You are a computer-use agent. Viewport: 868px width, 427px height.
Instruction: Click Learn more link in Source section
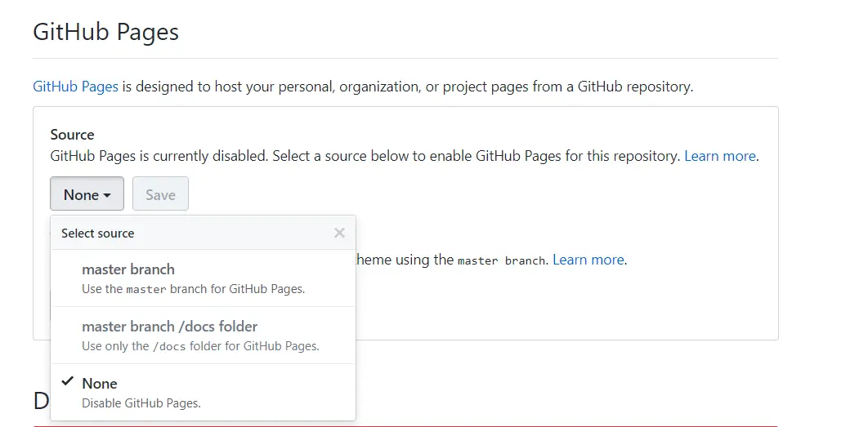tap(719, 156)
